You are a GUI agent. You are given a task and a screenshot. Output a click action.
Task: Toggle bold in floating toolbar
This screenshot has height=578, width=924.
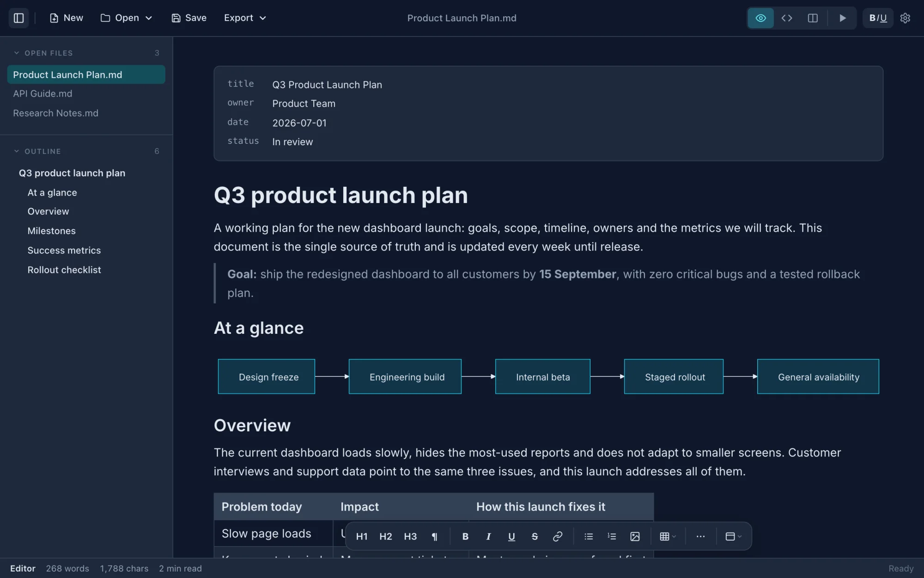click(465, 536)
